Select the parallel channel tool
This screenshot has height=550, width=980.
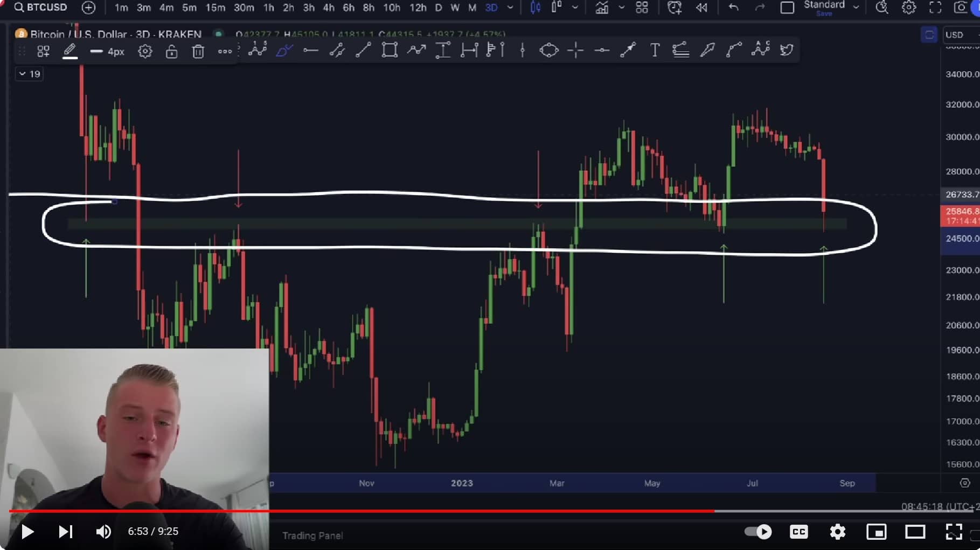[x=337, y=51]
